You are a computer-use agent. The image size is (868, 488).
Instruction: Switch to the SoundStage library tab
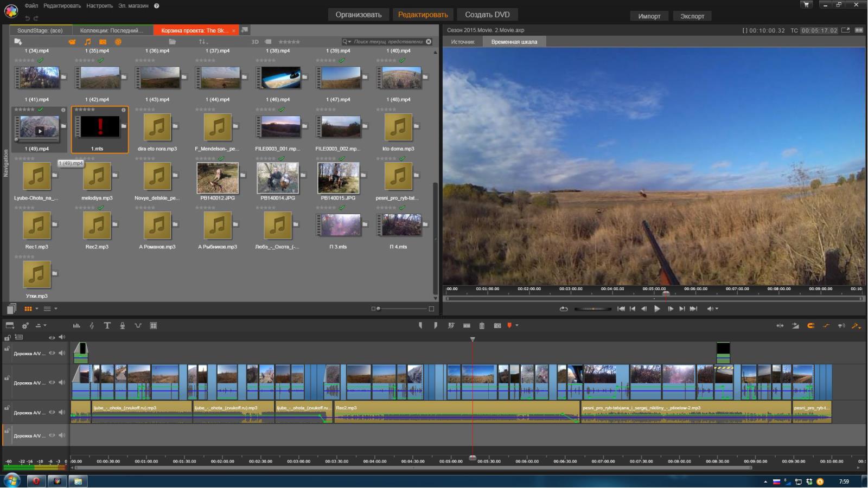coord(40,30)
